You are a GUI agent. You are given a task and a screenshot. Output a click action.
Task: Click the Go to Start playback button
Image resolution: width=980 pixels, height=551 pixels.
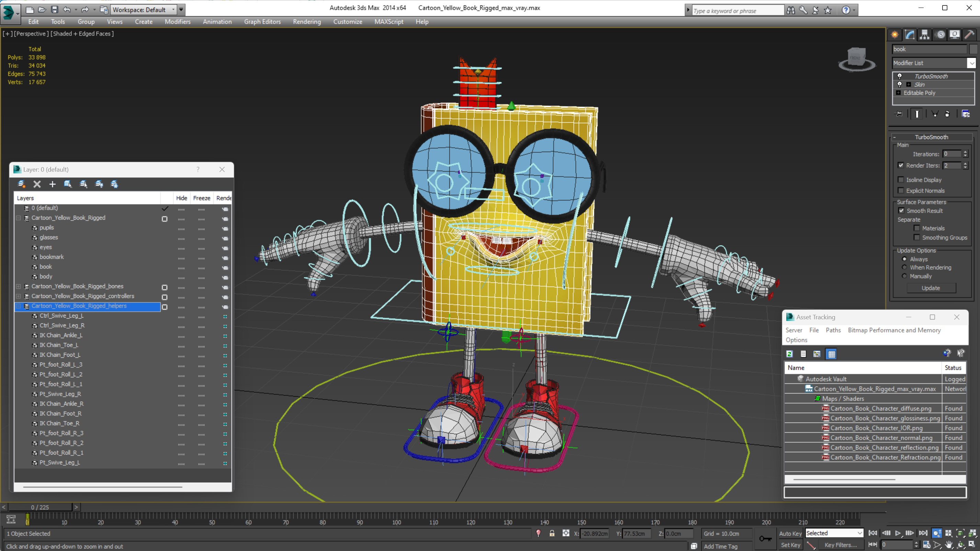tap(873, 533)
